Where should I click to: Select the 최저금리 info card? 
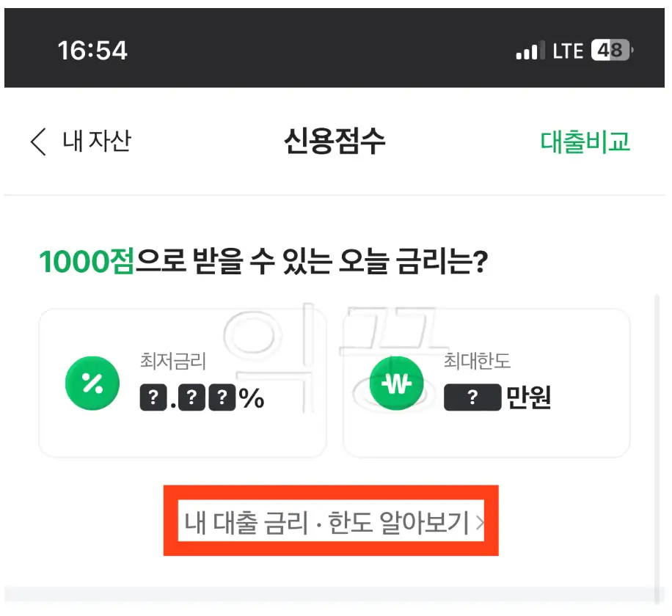coord(182,383)
